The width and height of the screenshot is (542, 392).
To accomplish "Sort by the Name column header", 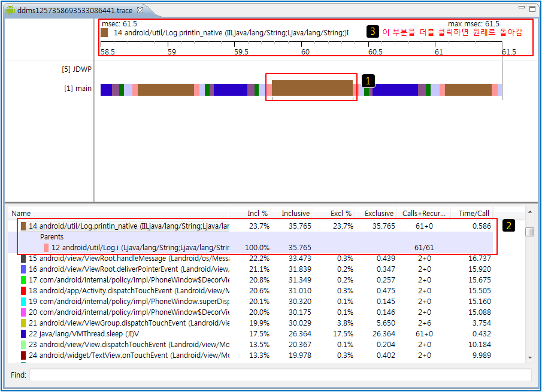I will click(119, 214).
